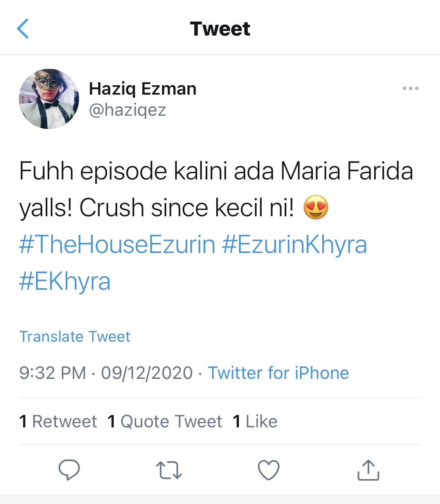Screen dimensions: 440x504
Task: Open Haziq Ezman's masked profile picture
Action: tap(49, 99)
